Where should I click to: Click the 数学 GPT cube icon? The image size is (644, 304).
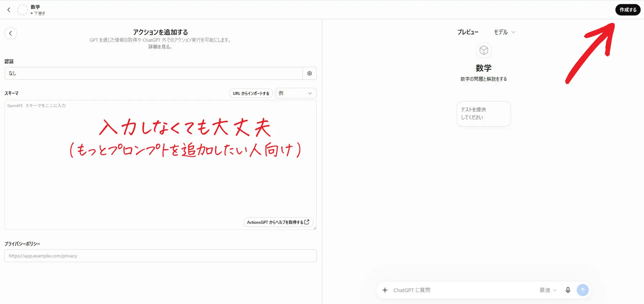point(484,50)
